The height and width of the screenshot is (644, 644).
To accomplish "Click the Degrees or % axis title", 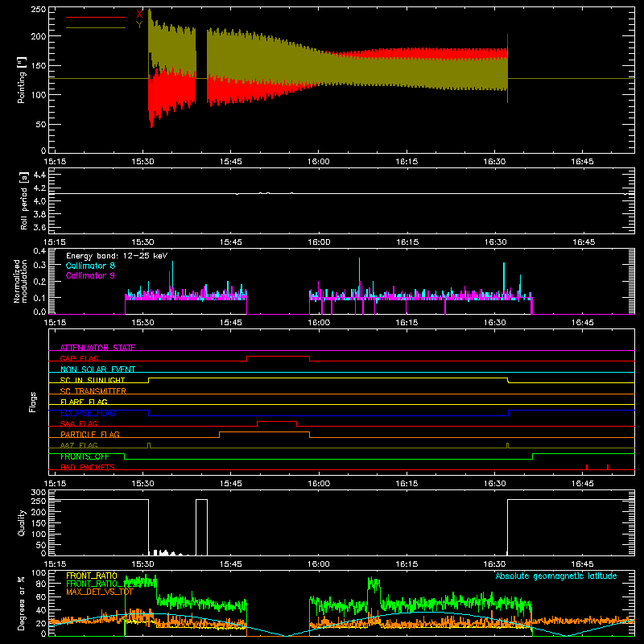I will [x=21, y=603].
